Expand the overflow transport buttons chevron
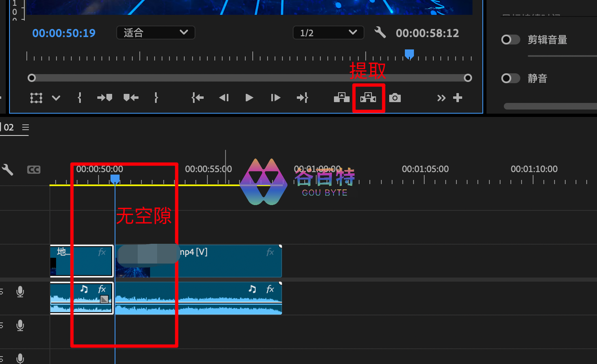597x364 pixels. click(441, 98)
